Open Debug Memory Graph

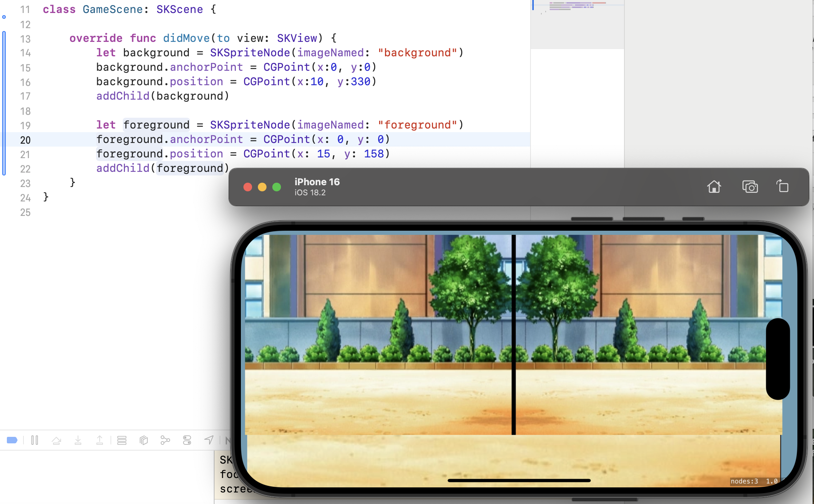tap(165, 440)
